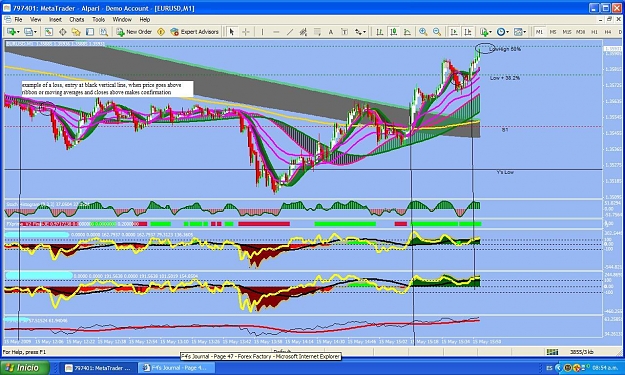Switch to the H4 timeframe

608,32
